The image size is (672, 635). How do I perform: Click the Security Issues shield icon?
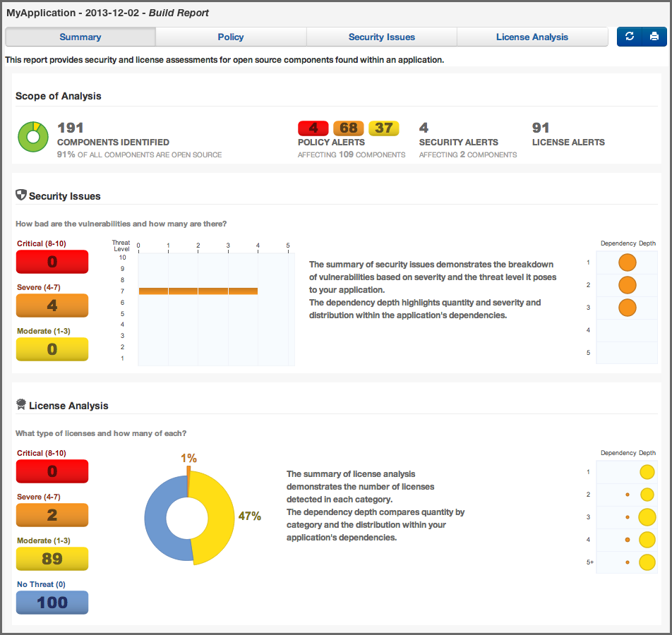(20, 196)
